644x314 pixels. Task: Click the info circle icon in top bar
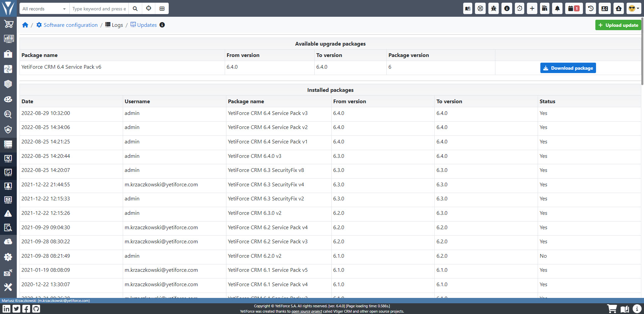pyautogui.click(x=507, y=8)
